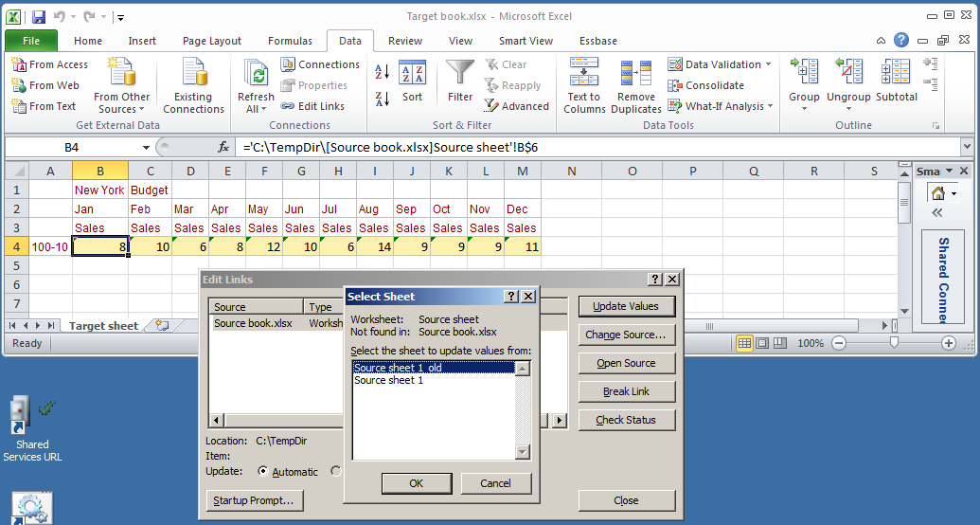The image size is (980, 525).
Task: Open From Other Sources dropdown
Action: point(121,85)
